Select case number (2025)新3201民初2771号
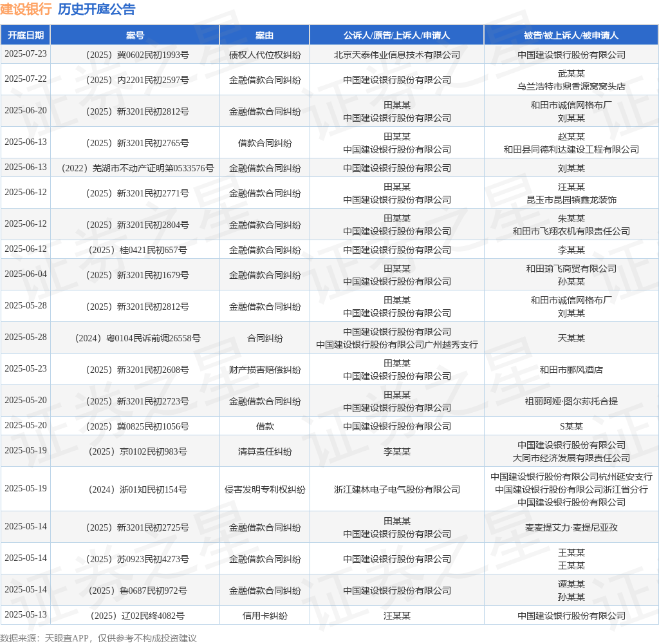The height and width of the screenshot is (644, 659). click(x=138, y=193)
